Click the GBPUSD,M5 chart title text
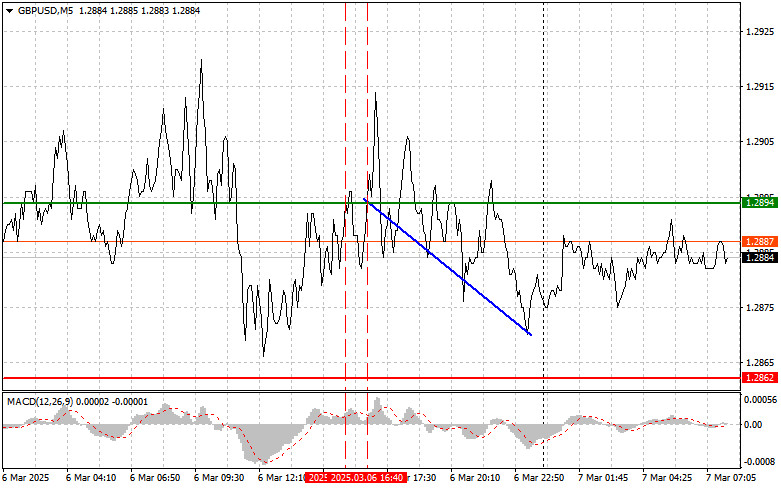This screenshot has width=781, height=489. tap(45, 10)
